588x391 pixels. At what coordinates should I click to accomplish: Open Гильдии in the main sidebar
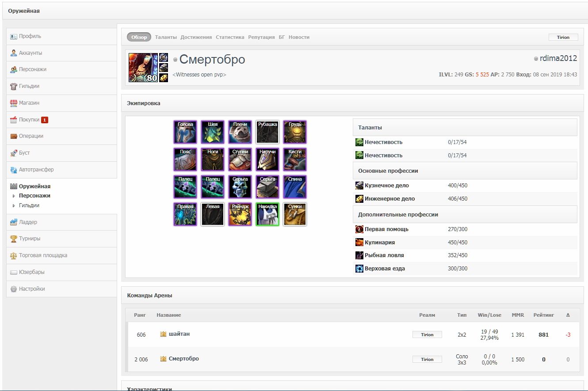61,86
